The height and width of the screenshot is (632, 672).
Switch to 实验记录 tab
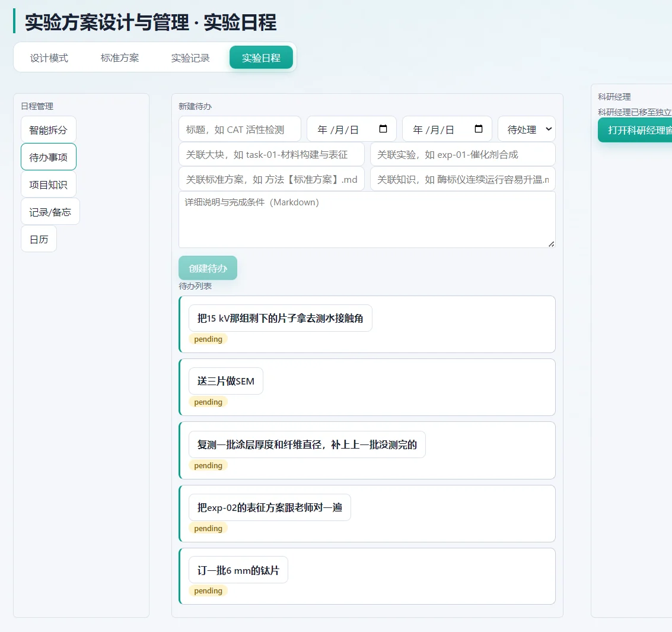[x=190, y=58]
